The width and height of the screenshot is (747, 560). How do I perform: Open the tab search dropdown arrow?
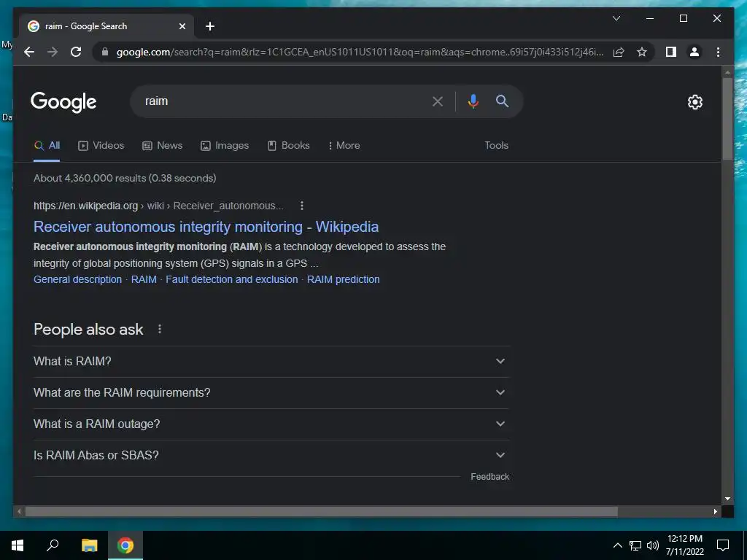[616, 18]
